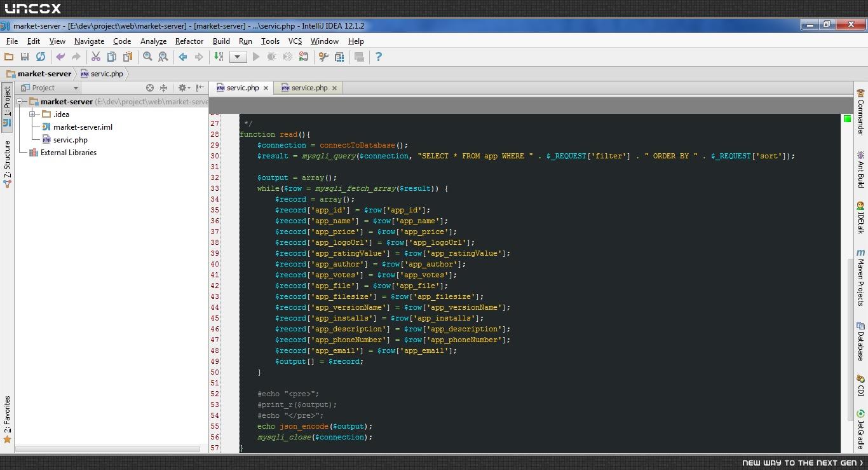Click the Copy icon in toolbar

[x=112, y=57]
